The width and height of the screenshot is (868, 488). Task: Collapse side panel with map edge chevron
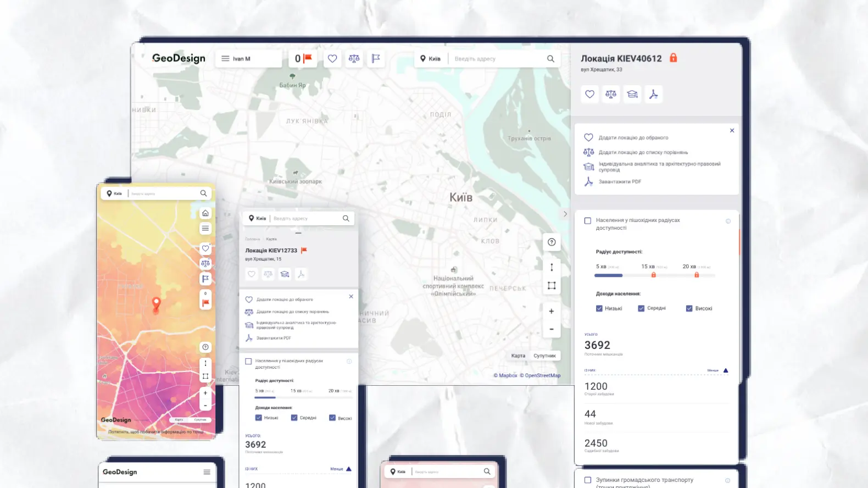565,214
